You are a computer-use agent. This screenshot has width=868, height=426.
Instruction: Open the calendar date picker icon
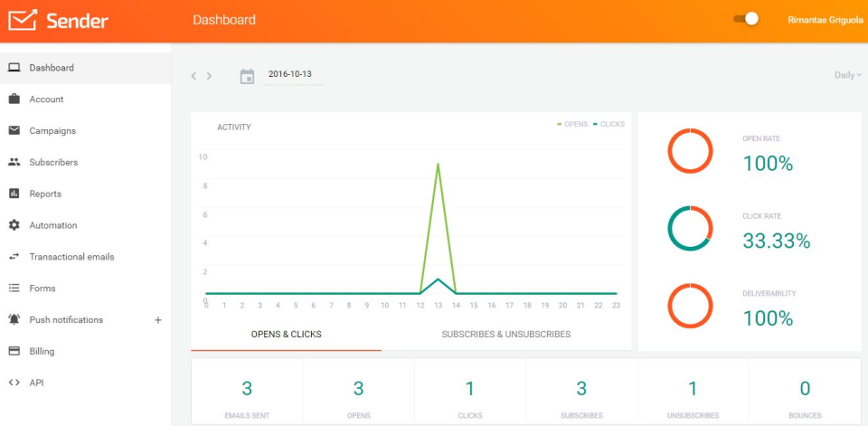click(247, 76)
